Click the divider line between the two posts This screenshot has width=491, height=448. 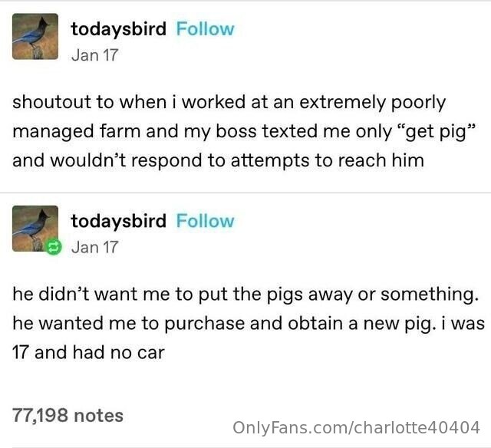pyautogui.click(x=245, y=193)
